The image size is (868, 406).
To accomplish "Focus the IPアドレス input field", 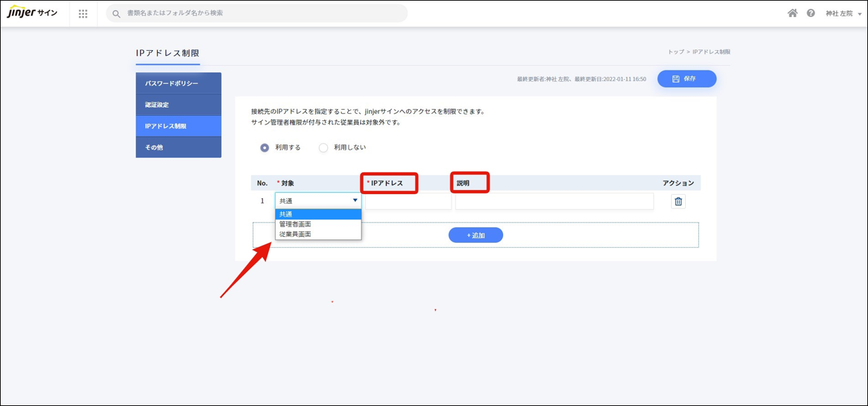I will (x=408, y=202).
